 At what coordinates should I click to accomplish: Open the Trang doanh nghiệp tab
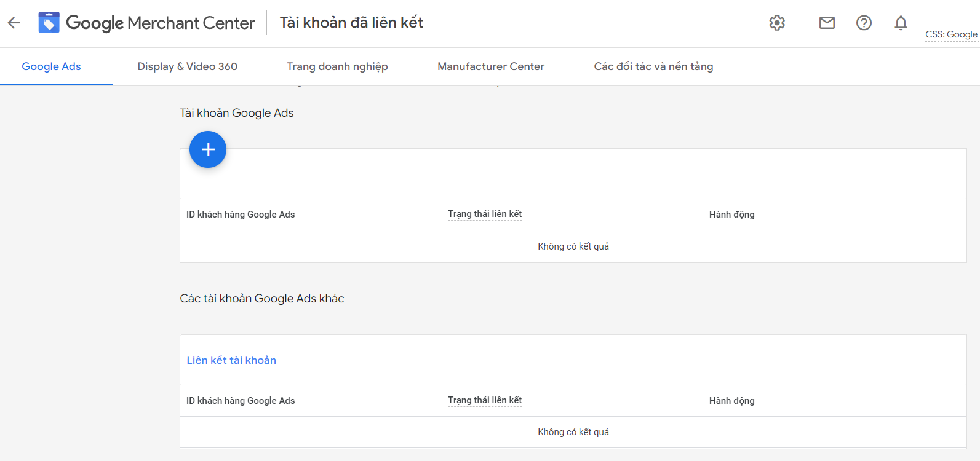(x=337, y=66)
